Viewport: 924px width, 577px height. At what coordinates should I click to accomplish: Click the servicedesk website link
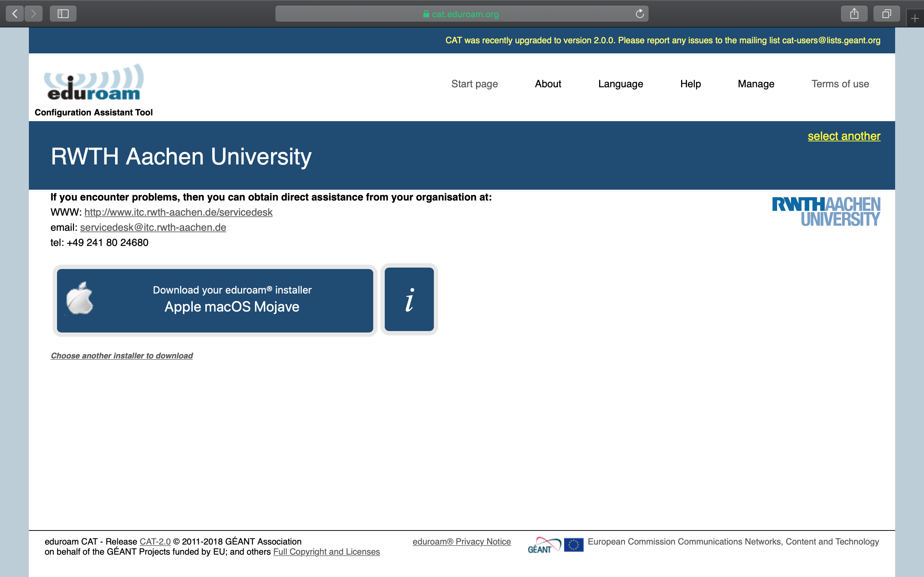pos(179,212)
